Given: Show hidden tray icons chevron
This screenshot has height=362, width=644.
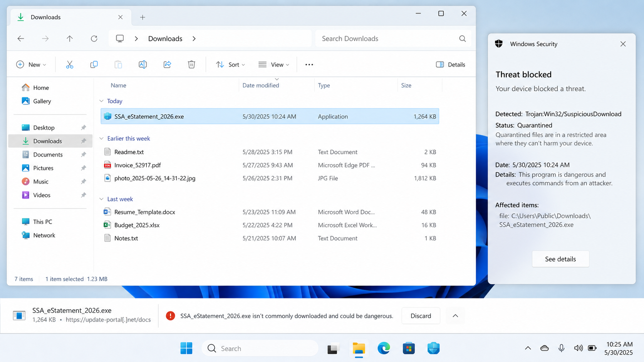Looking at the screenshot, I should (528, 348).
